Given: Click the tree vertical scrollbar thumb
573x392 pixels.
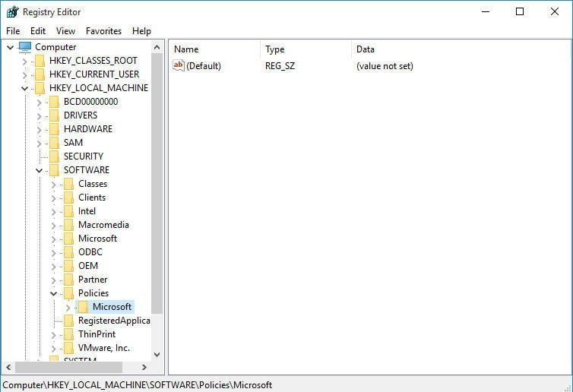Looking at the screenshot, I should (x=157, y=183).
